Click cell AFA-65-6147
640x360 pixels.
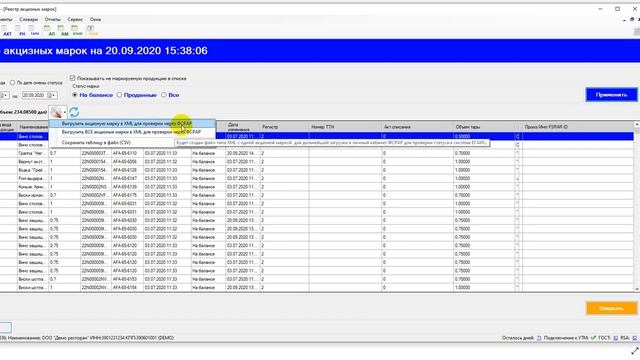click(x=127, y=178)
